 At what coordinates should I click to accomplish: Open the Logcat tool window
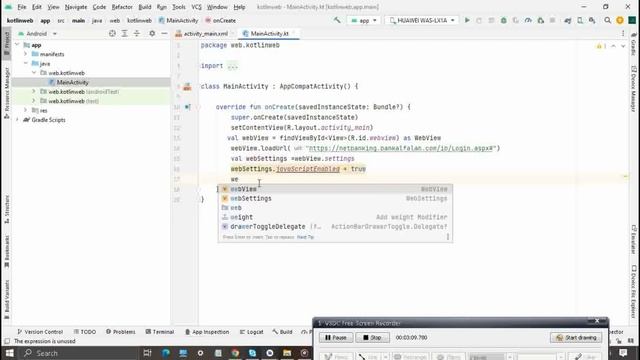[251, 332]
